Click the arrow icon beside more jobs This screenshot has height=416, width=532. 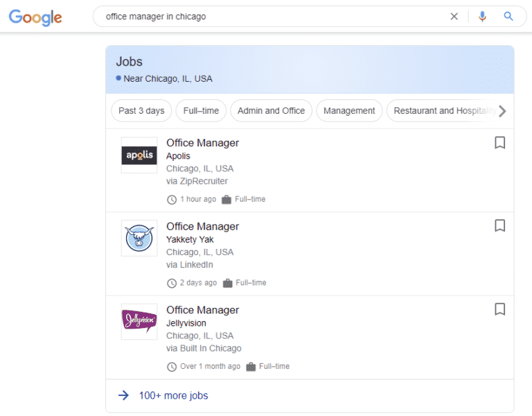coord(123,396)
